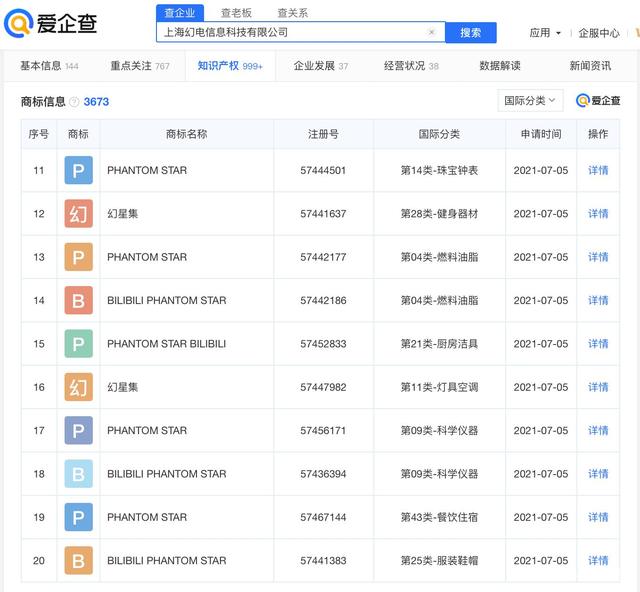
Task: Click PHANTOM STAR name in row 17
Action: click(x=147, y=430)
